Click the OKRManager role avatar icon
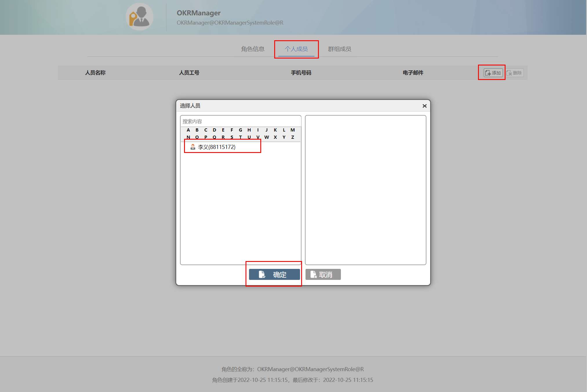 [139, 17]
